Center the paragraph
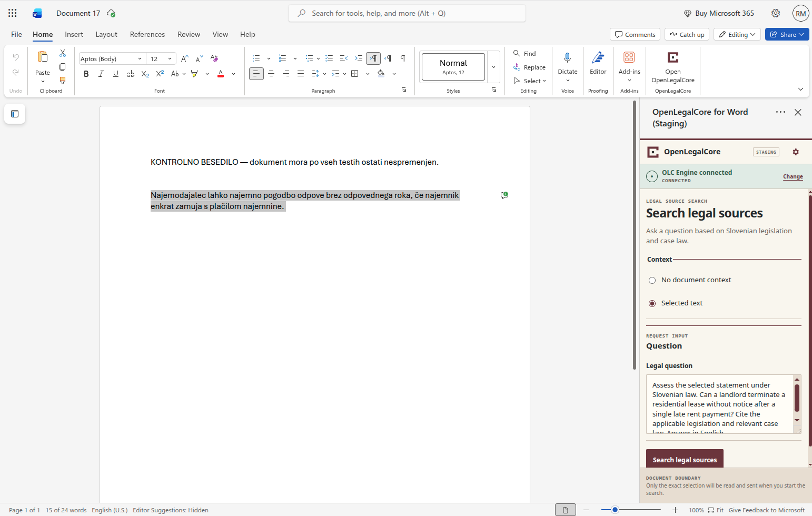Screen dimensions: 812x516 [271, 74]
